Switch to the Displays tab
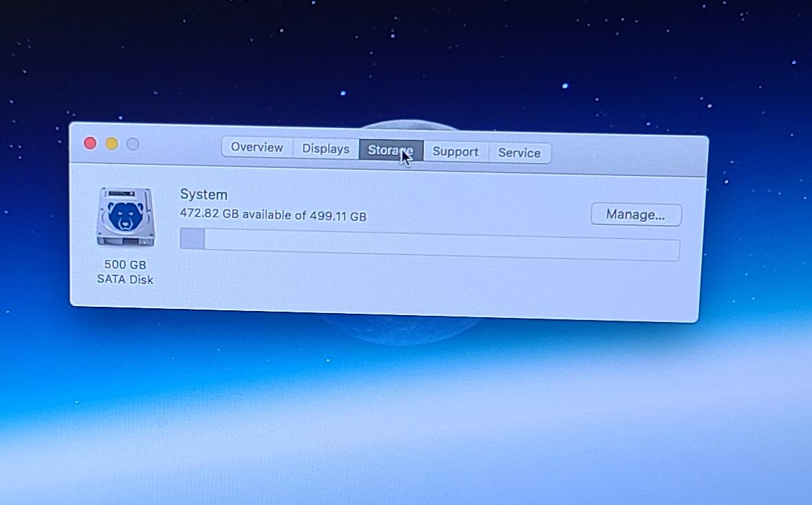 (x=325, y=149)
